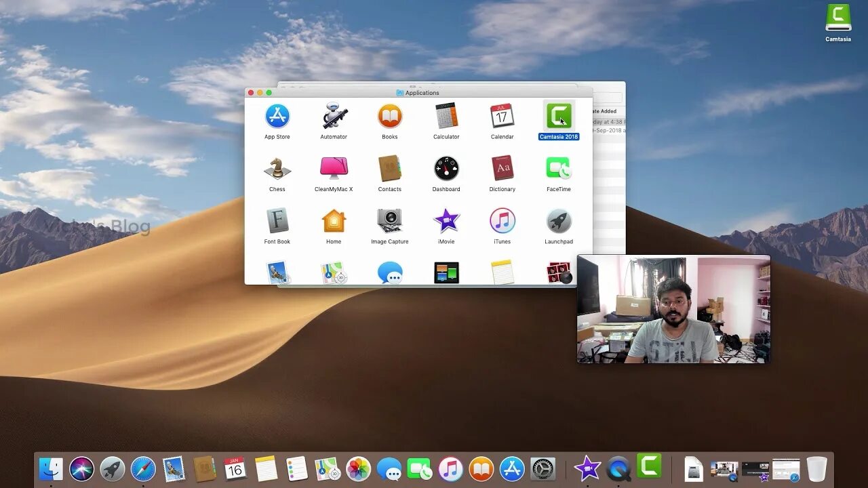Click the Applications window title bar text
This screenshot has width=868, height=488.
point(422,93)
